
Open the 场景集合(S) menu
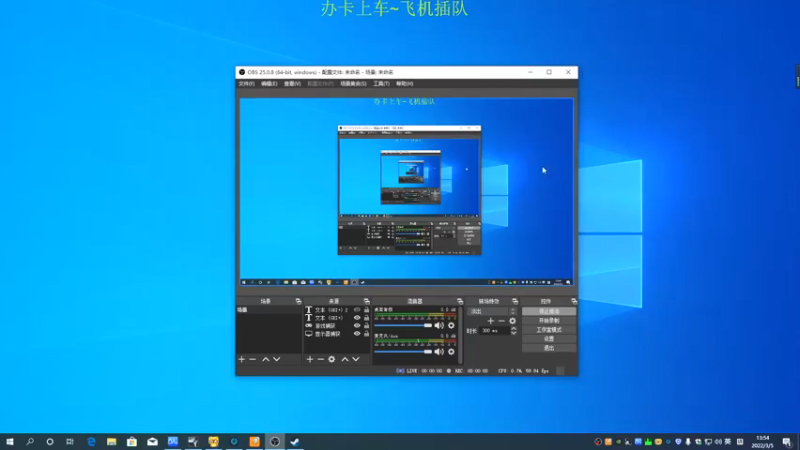[353, 84]
